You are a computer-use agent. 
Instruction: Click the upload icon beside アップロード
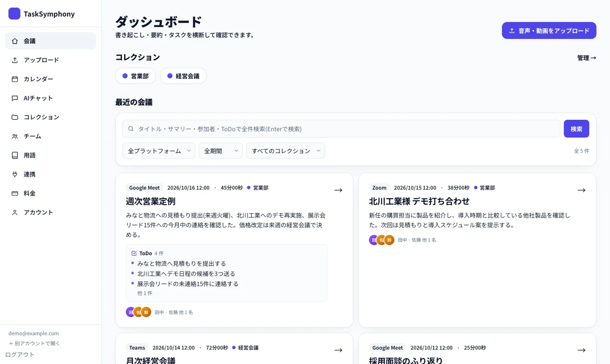point(15,60)
